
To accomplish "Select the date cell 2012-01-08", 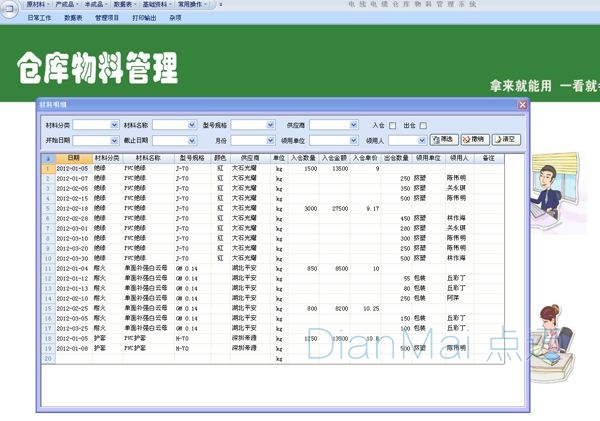I will pos(73,348).
